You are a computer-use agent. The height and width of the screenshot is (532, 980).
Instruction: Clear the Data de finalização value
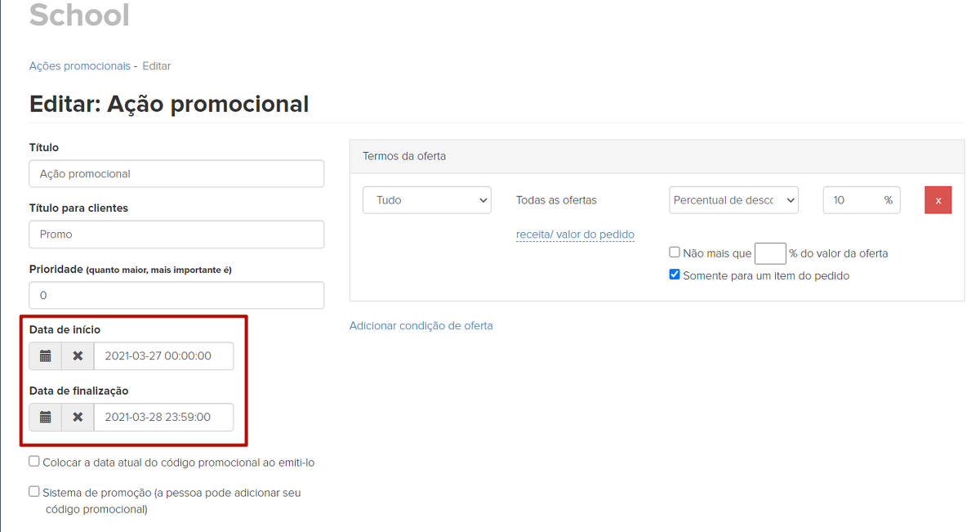pos(78,417)
